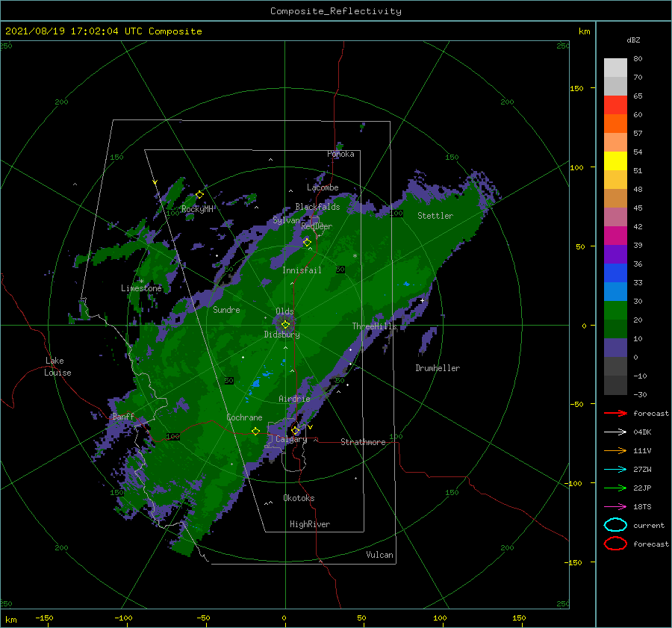Click the Calgary city label
672x628 pixels.
pos(291,439)
